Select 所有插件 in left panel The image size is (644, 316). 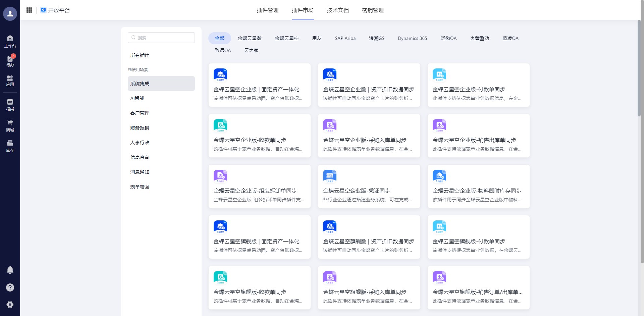[x=161, y=55]
